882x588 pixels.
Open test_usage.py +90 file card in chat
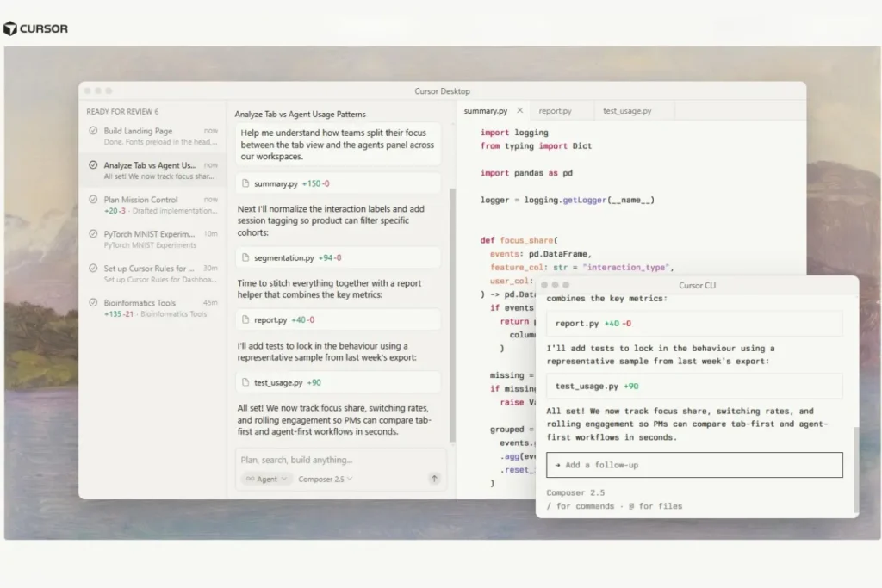click(x=338, y=382)
